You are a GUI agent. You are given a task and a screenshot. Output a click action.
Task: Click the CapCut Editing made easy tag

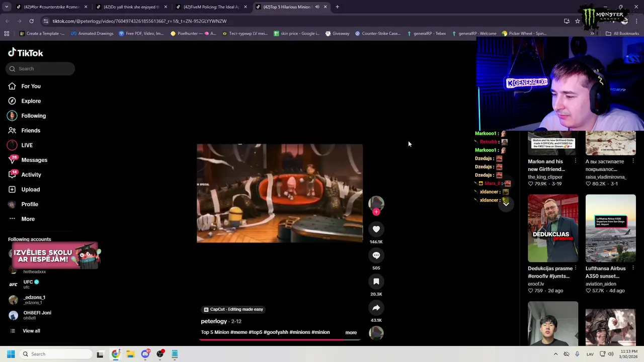233,309
